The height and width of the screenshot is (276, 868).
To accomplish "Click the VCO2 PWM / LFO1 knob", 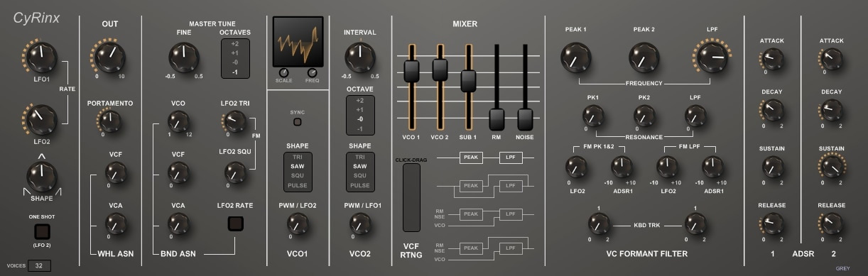I will click(x=360, y=224).
